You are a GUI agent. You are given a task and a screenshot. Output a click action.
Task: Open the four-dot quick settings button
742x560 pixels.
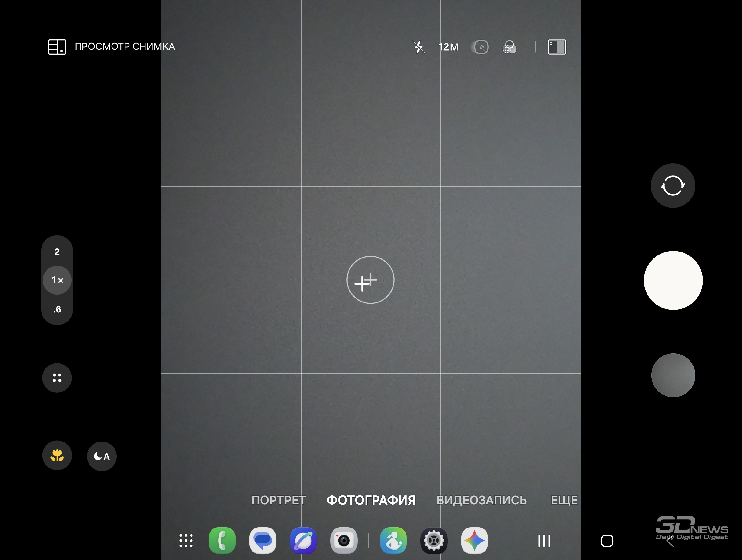pyautogui.click(x=57, y=378)
